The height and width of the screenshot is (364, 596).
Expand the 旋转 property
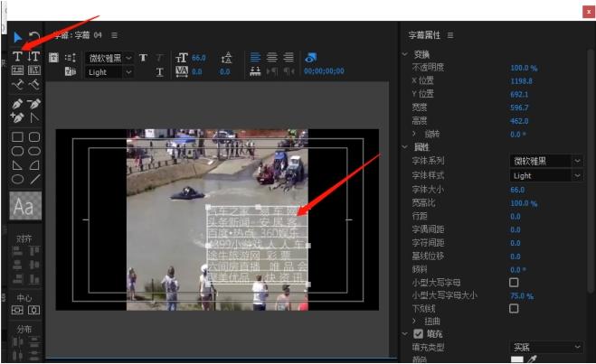(414, 134)
